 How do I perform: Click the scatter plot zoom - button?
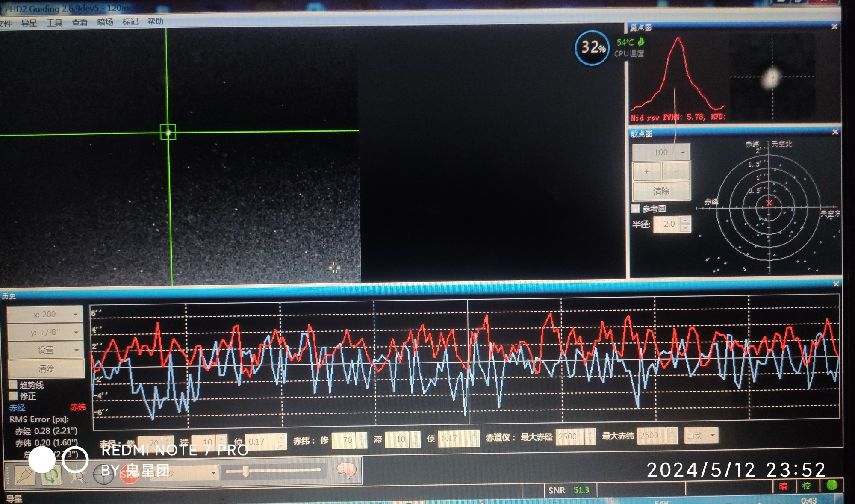coord(676,171)
